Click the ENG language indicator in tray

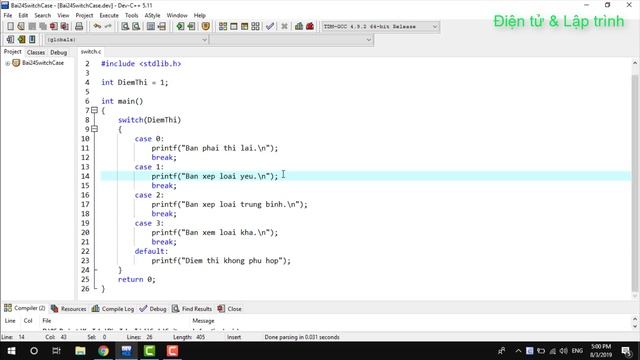click(x=577, y=351)
